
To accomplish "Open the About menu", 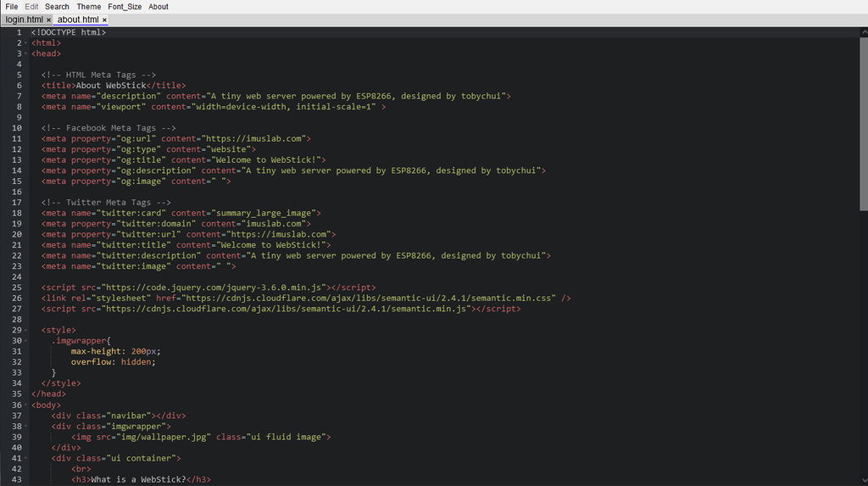I will click(x=159, y=7).
